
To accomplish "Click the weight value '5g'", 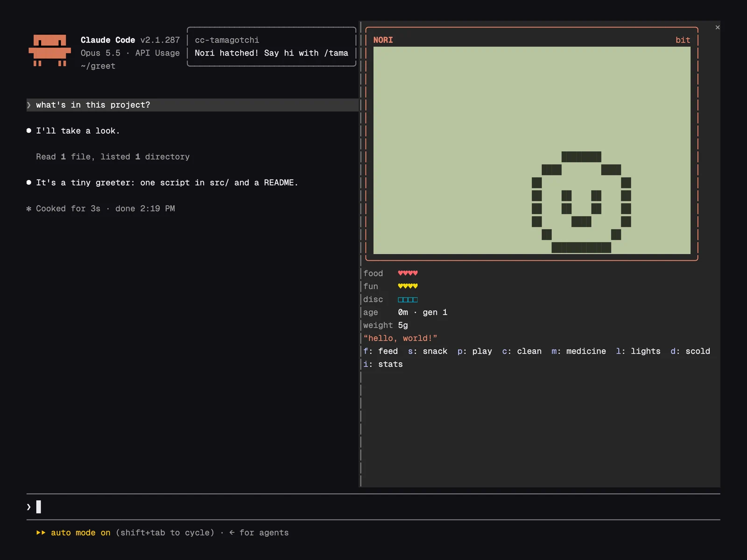I will (403, 325).
